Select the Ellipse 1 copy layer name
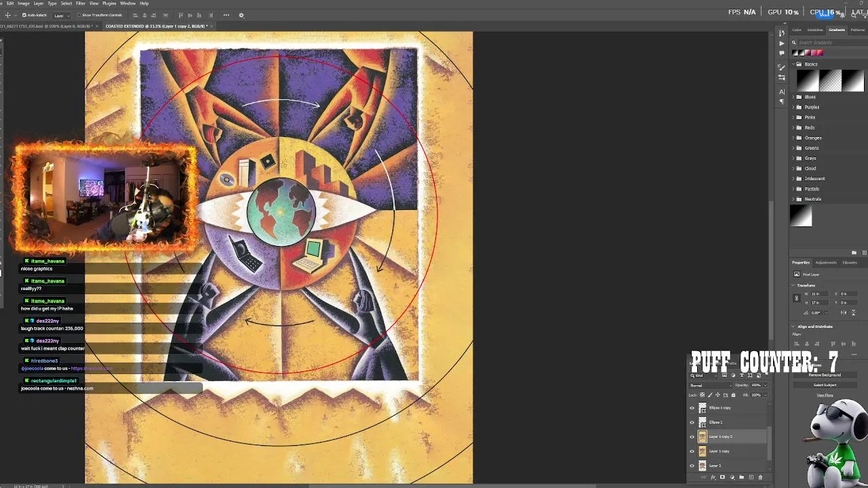This screenshot has height=488, width=868. point(720,408)
